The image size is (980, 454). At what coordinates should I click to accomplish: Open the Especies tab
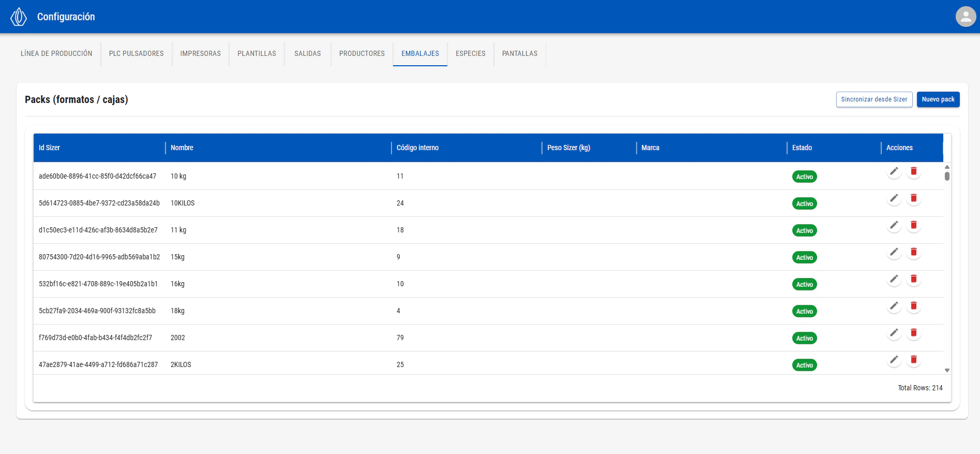point(471,54)
